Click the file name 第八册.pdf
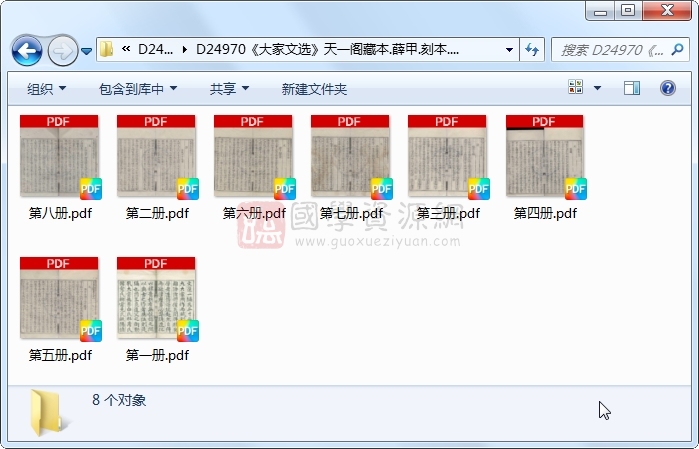Image resolution: width=699 pixels, height=449 pixels. [60, 213]
